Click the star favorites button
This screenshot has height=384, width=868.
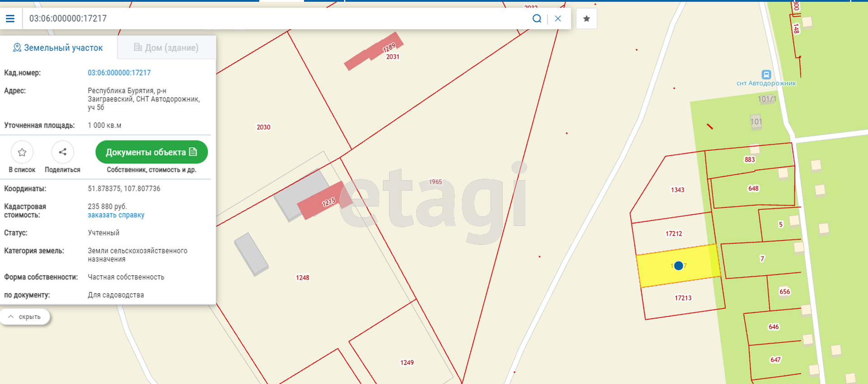click(586, 19)
